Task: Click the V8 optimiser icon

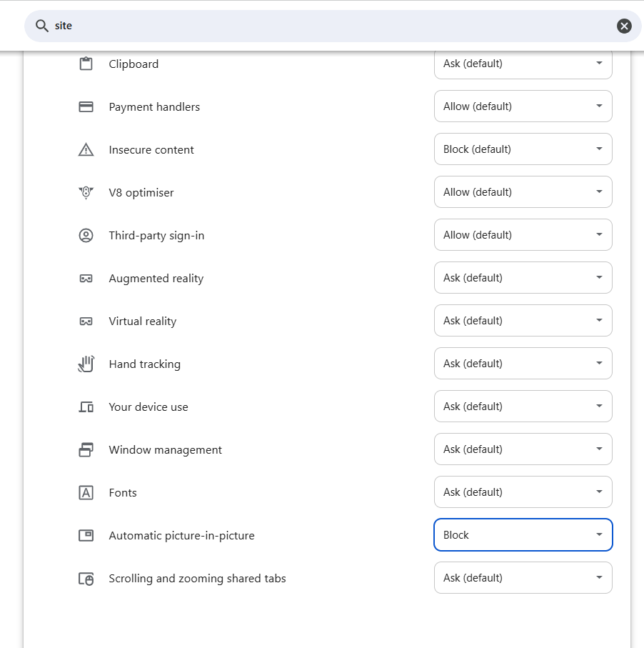Action: [86, 193]
